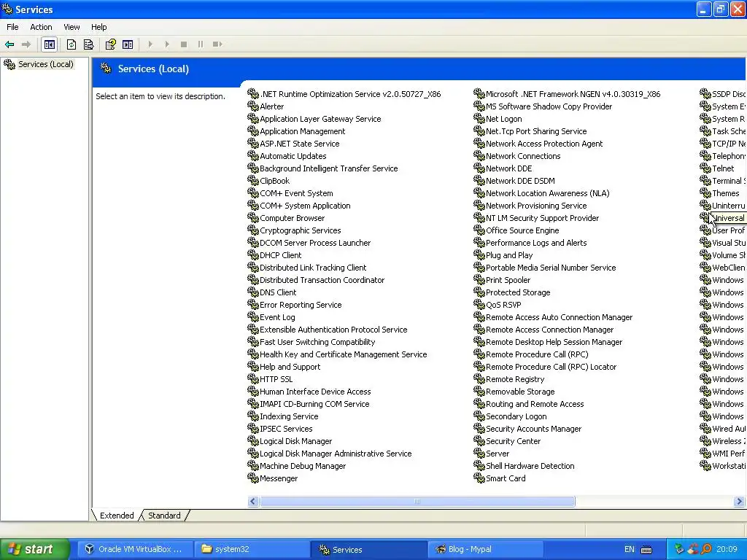Click the Restart Service toolbar button
The height and width of the screenshot is (560, 747).
(x=217, y=44)
